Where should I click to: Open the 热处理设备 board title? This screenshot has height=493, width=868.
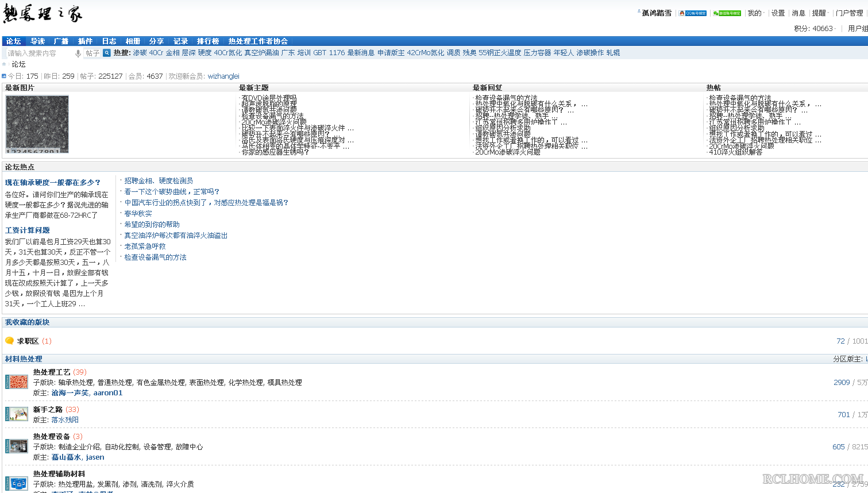(52, 437)
